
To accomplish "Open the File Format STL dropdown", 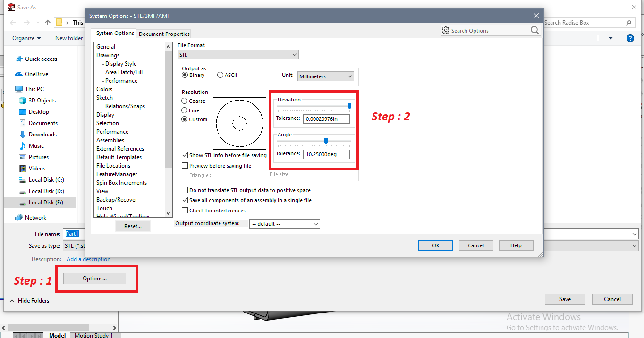I will (x=238, y=55).
